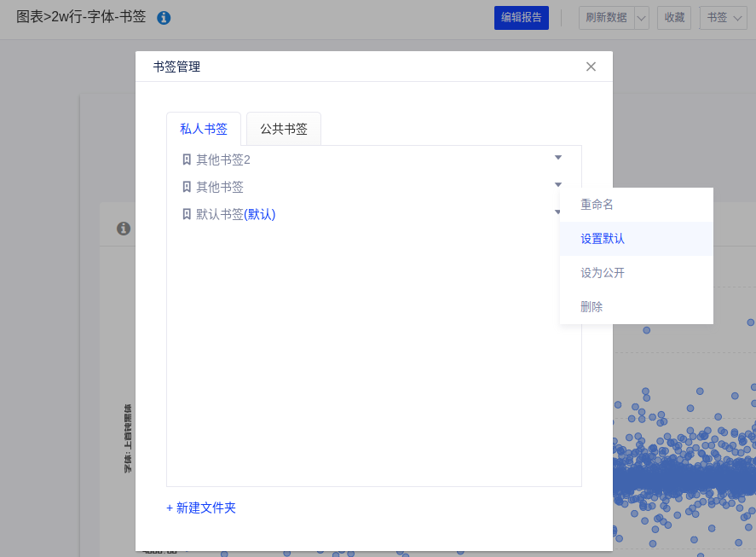Click the bookmark icon beside 默认书签

click(x=187, y=214)
